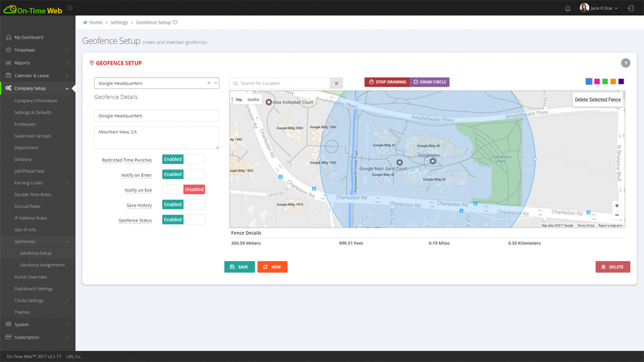This screenshot has width=644, height=362.
Task: Click the Save button
Action: click(x=239, y=267)
